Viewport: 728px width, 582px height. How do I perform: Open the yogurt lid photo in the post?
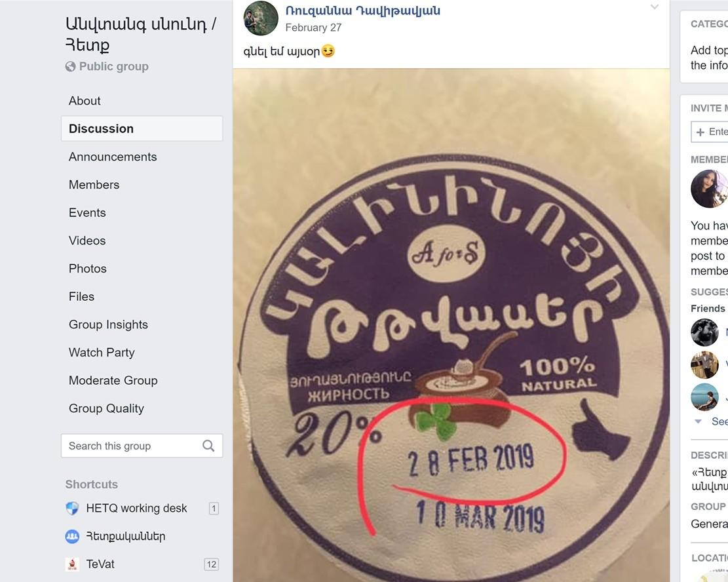451,325
